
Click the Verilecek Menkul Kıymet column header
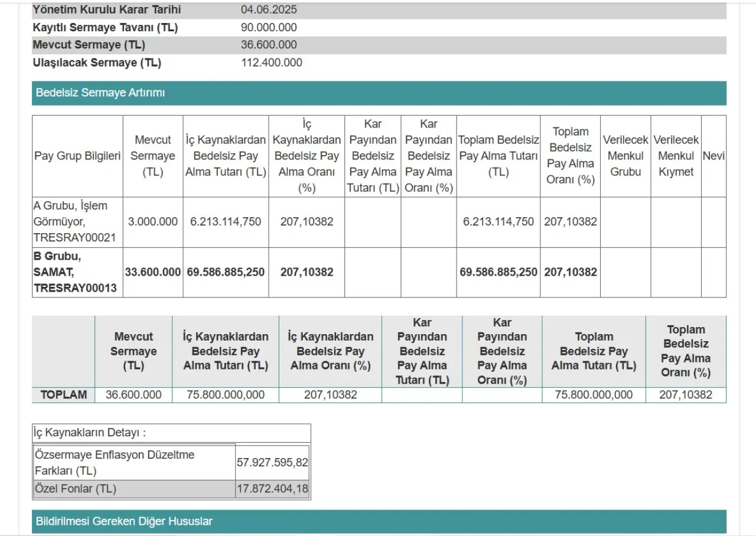676,156
